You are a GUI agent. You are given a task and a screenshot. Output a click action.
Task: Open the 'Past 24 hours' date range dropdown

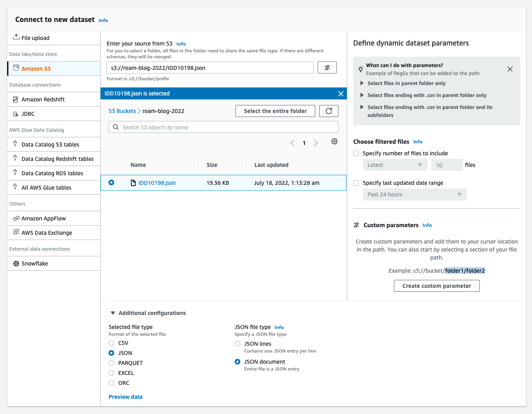tap(415, 194)
